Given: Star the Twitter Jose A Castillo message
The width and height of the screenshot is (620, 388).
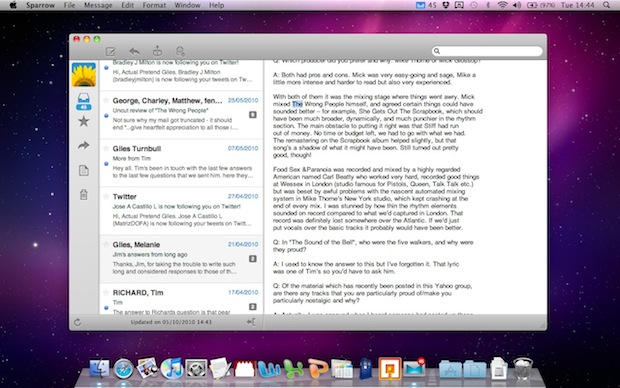Looking at the screenshot, I should [106, 196].
